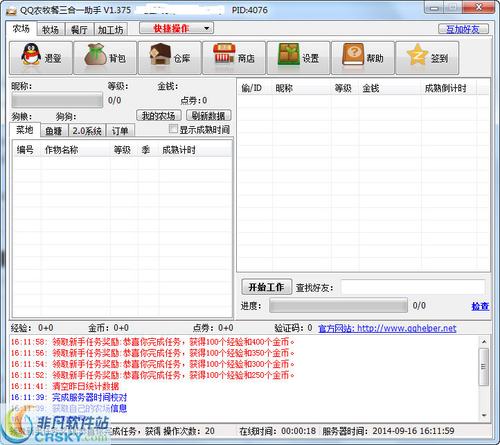This screenshot has height=445, width=500.
Task: Click the log scrollbar thumb
Action: pyautogui.click(x=484, y=367)
